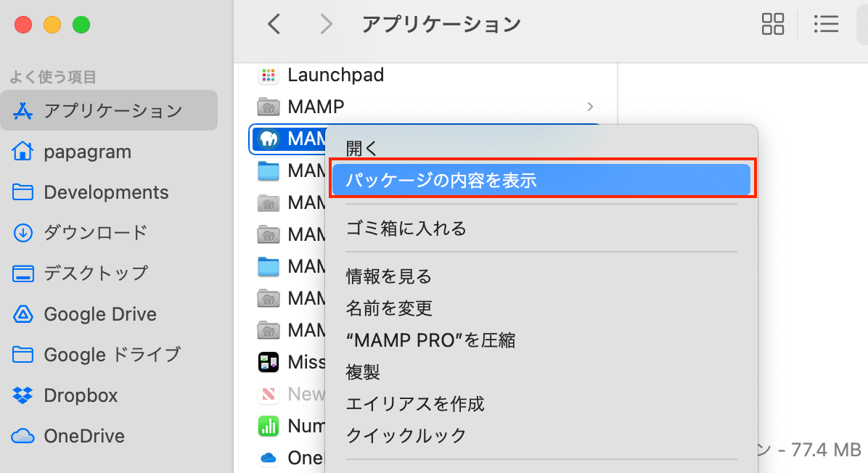The height and width of the screenshot is (473, 868).
Task: Click the Mission Control app icon
Action: click(x=269, y=362)
